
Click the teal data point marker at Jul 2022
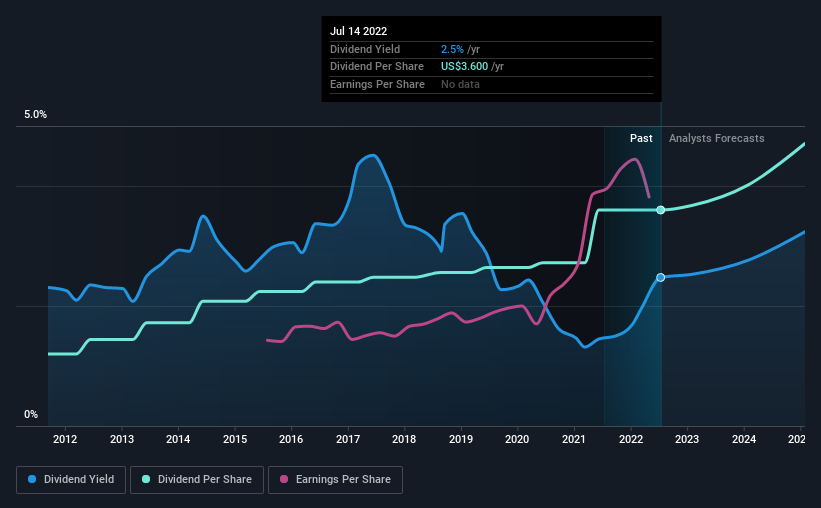click(x=661, y=210)
